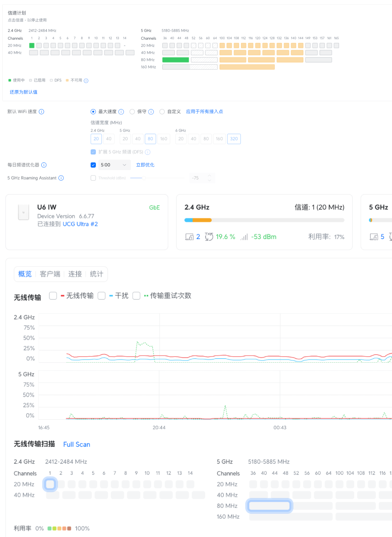The height and width of the screenshot is (537, 392).
Task: Click highlighted channel 1 in 无线传输扫描
Action: click(50, 484)
